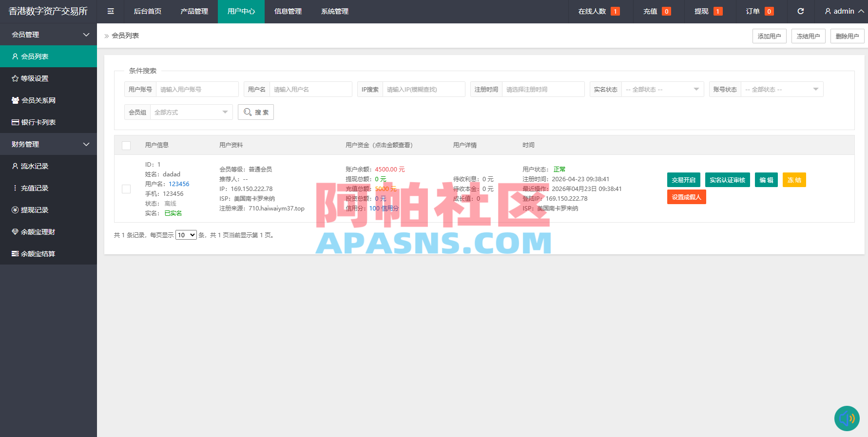868x437 pixels.
Task: Click the 在线人数 counter in top bar
Action: (599, 11)
